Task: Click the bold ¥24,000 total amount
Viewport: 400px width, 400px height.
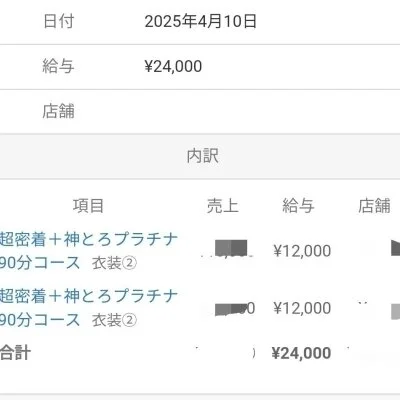Action: coord(302,353)
